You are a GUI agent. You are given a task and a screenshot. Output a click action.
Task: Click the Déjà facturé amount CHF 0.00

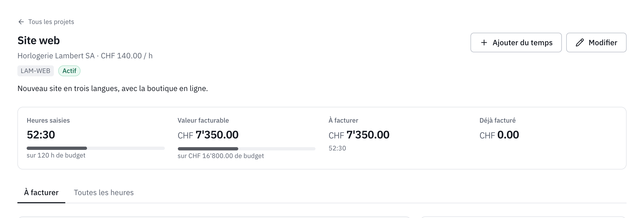coord(499,135)
